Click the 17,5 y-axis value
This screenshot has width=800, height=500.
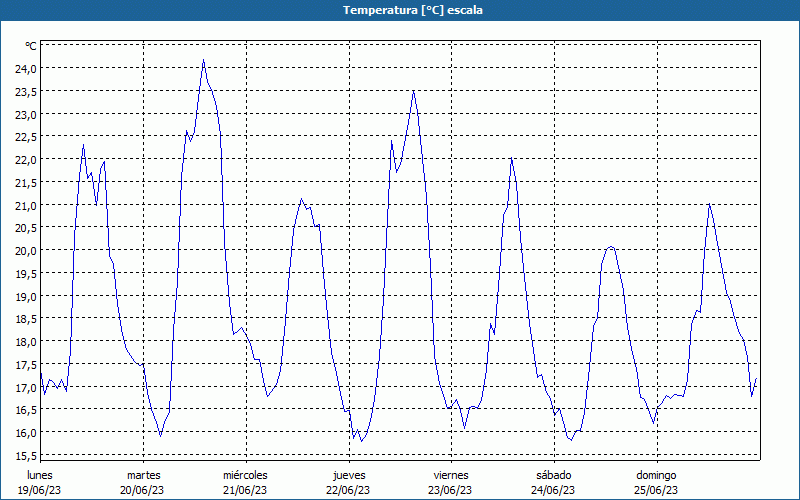(26, 365)
